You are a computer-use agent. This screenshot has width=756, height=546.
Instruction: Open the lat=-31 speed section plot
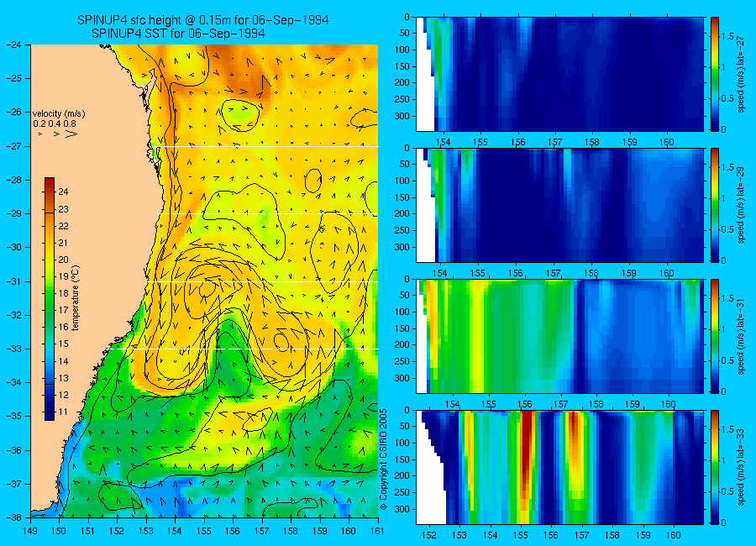(559, 336)
